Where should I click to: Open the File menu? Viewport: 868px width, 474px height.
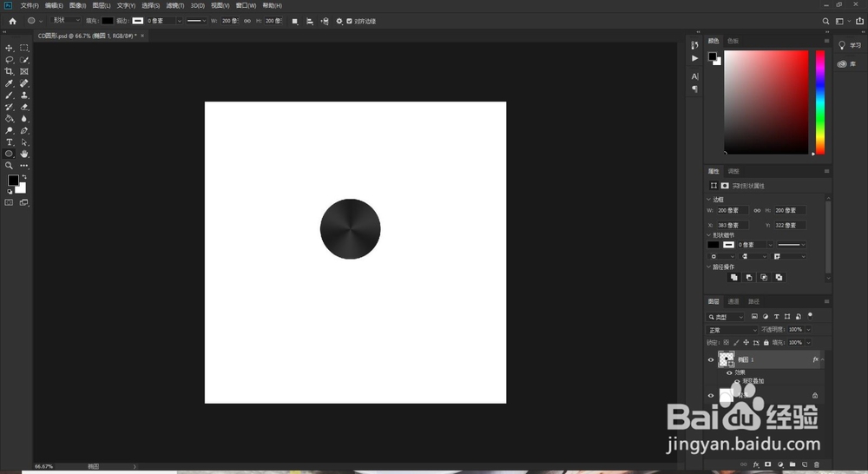(30, 5)
